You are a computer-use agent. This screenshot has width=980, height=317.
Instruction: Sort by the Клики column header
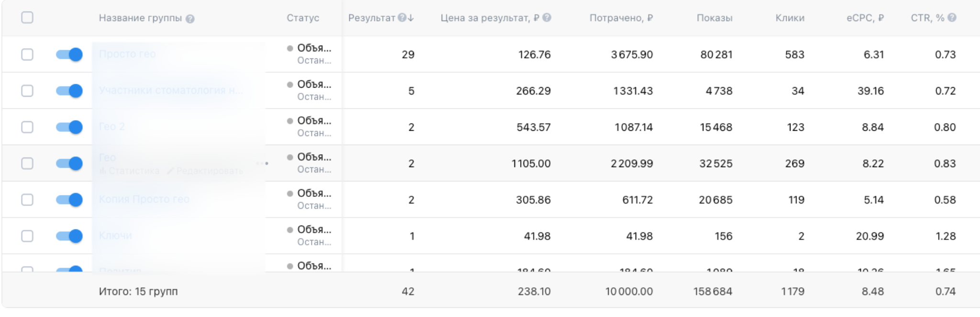[790, 18]
